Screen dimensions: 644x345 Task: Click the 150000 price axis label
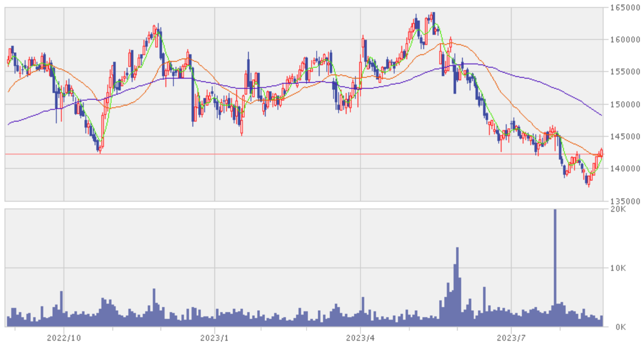click(x=625, y=105)
